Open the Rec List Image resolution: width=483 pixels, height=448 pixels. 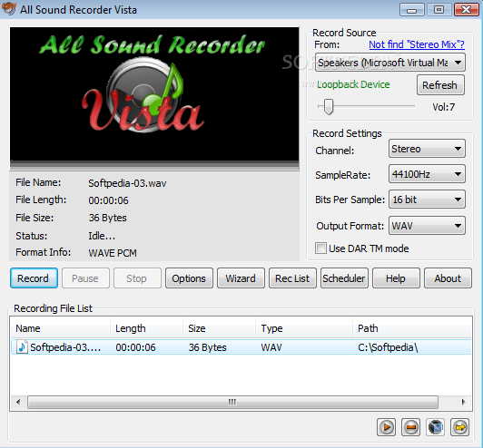[x=292, y=278]
